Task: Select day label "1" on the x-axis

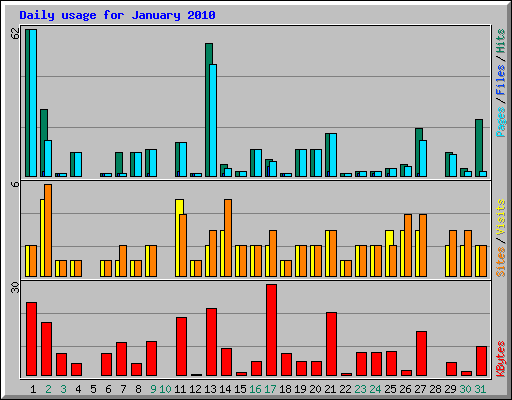Action: point(33,389)
